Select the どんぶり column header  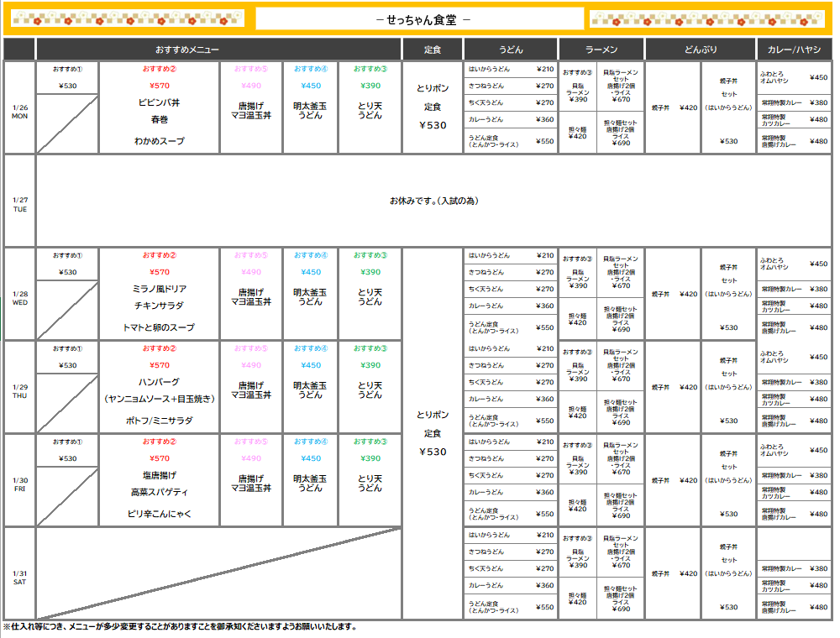click(701, 50)
